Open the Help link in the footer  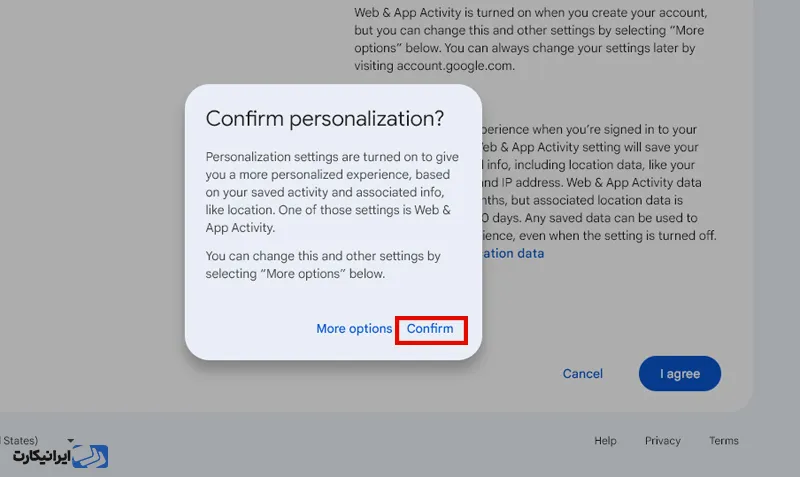pos(605,441)
